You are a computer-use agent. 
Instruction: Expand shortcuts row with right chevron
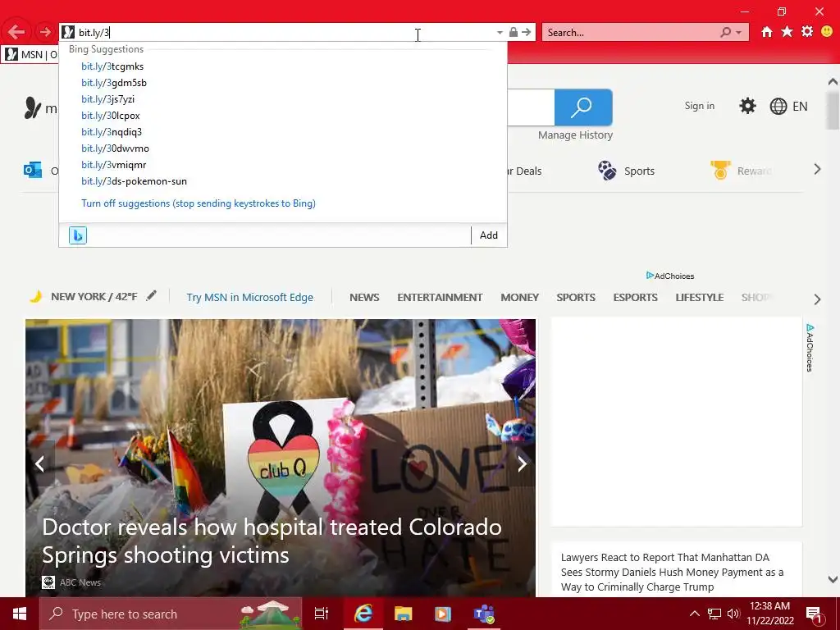pyautogui.click(x=817, y=170)
